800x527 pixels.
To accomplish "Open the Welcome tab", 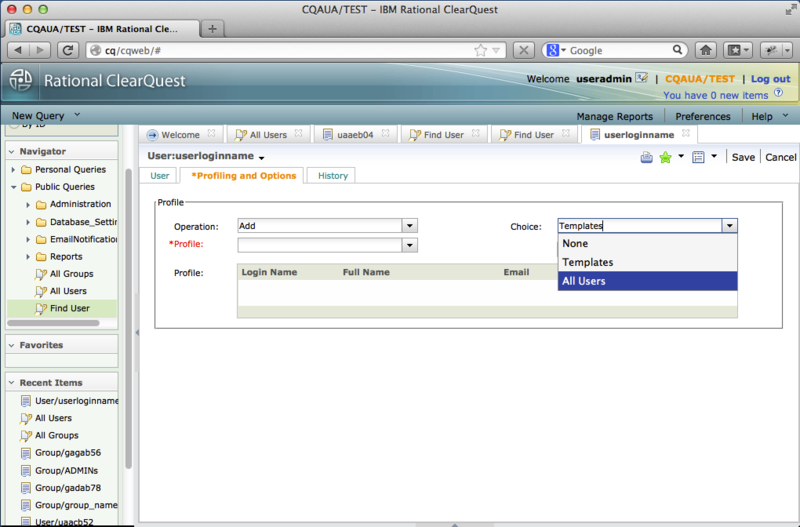I will tap(180, 135).
